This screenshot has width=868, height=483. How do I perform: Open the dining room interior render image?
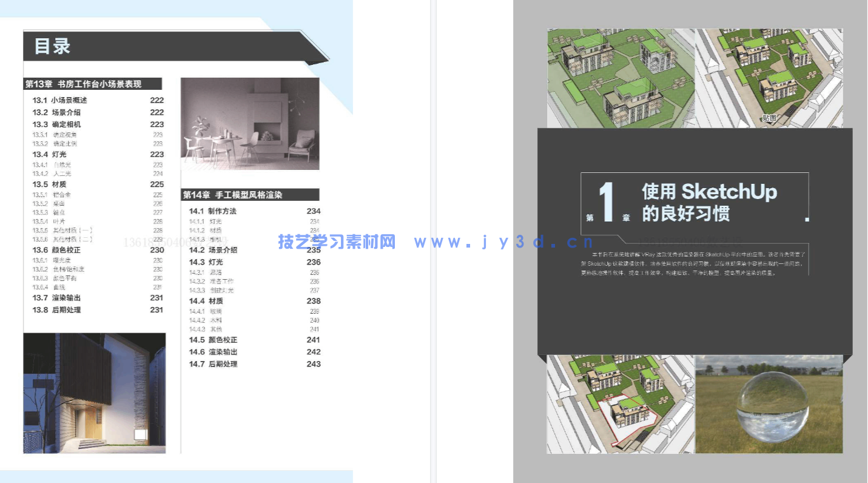[250, 123]
